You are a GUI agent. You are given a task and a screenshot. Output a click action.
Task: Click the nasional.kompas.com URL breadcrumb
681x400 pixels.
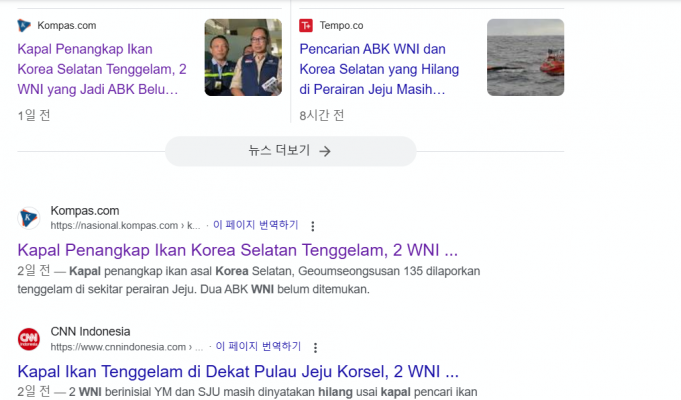[x=115, y=226]
